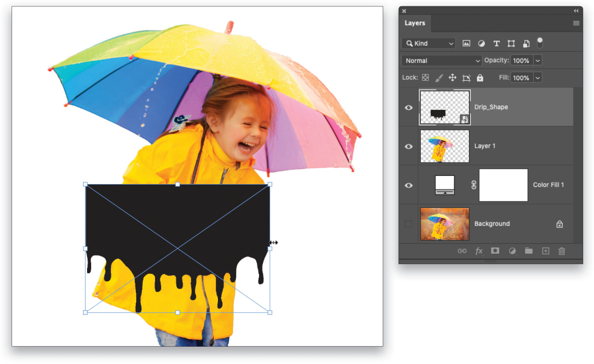
Task: Show the Background layer
Action: 408,224
